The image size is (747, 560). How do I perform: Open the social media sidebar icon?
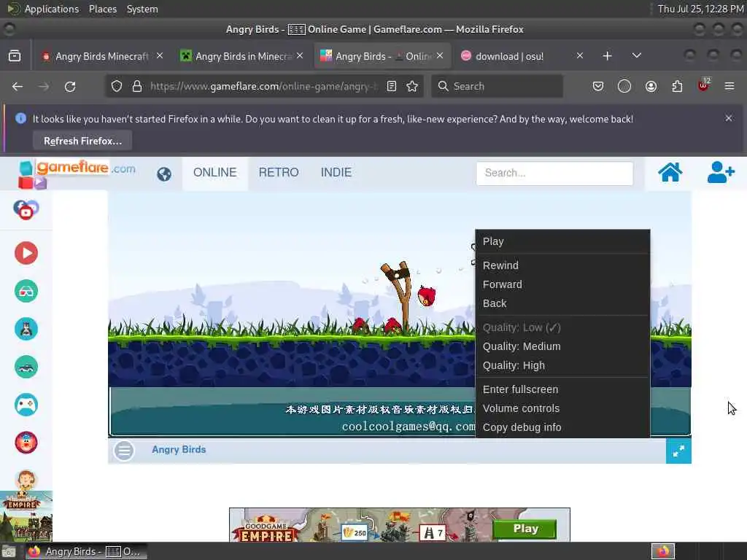[x=26, y=209]
